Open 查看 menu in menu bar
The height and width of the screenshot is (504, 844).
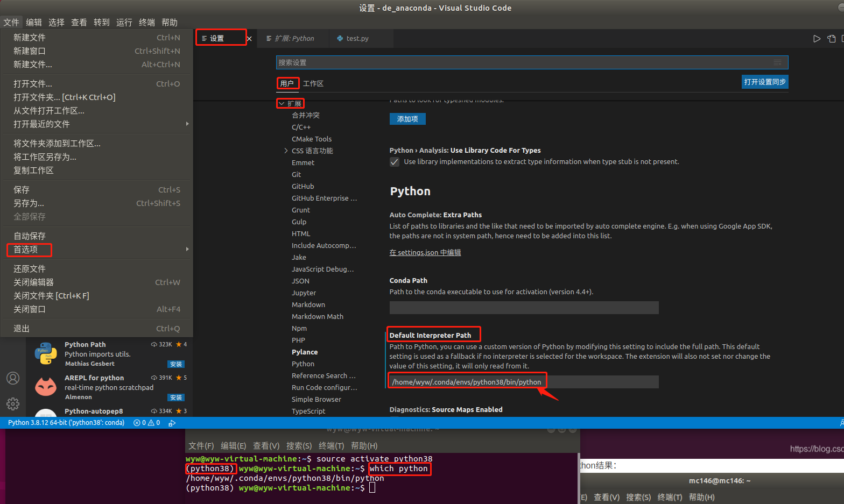(79, 23)
